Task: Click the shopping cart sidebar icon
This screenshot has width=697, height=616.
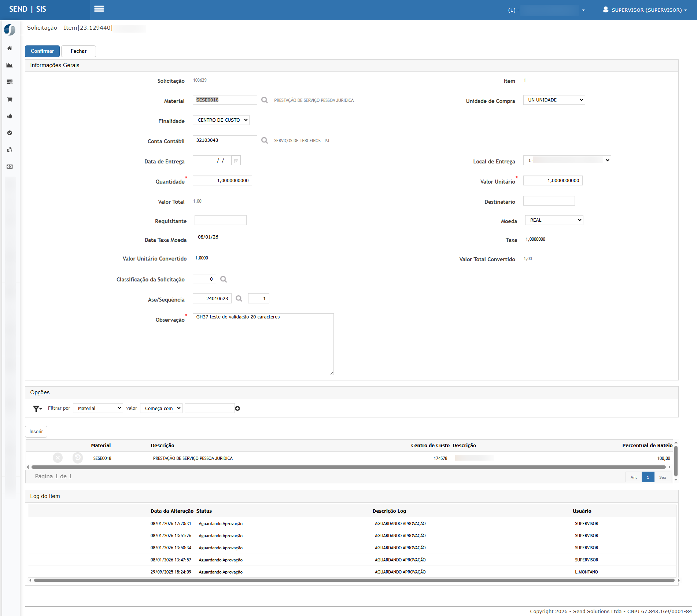Action: click(x=10, y=99)
